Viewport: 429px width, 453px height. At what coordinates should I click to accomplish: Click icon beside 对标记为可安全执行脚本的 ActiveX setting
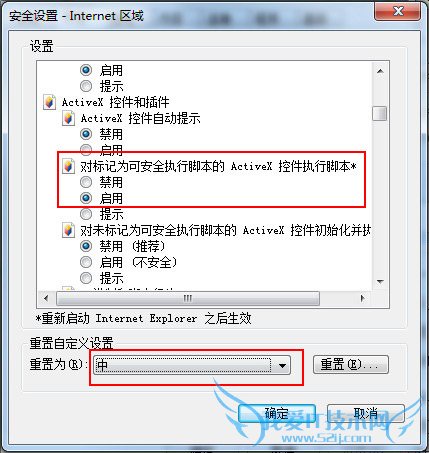pos(68,166)
